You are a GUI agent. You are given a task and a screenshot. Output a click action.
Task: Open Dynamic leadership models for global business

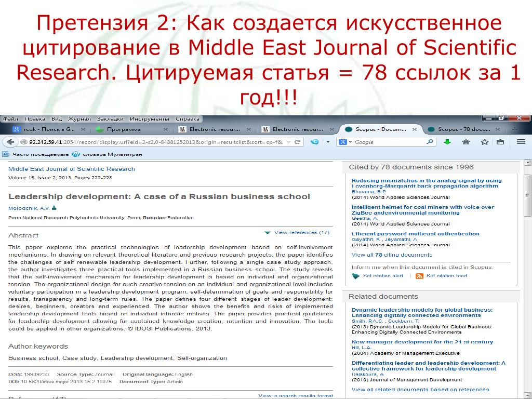[x=422, y=312]
